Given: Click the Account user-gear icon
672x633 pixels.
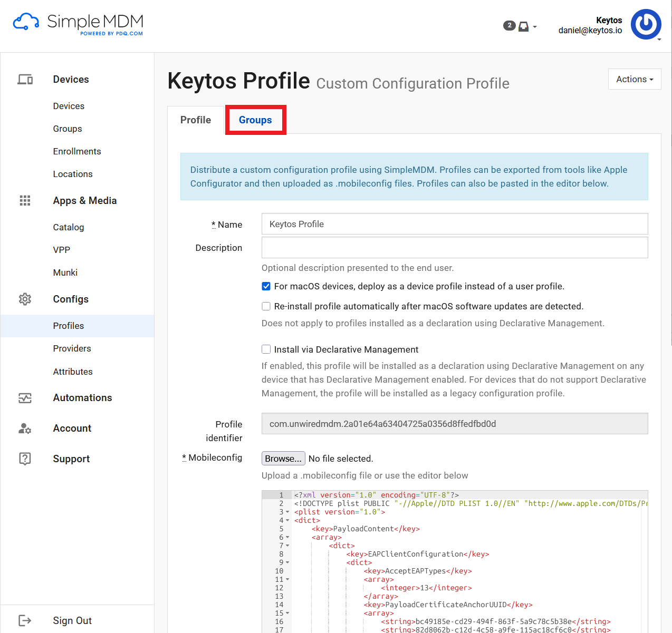Looking at the screenshot, I should [25, 429].
